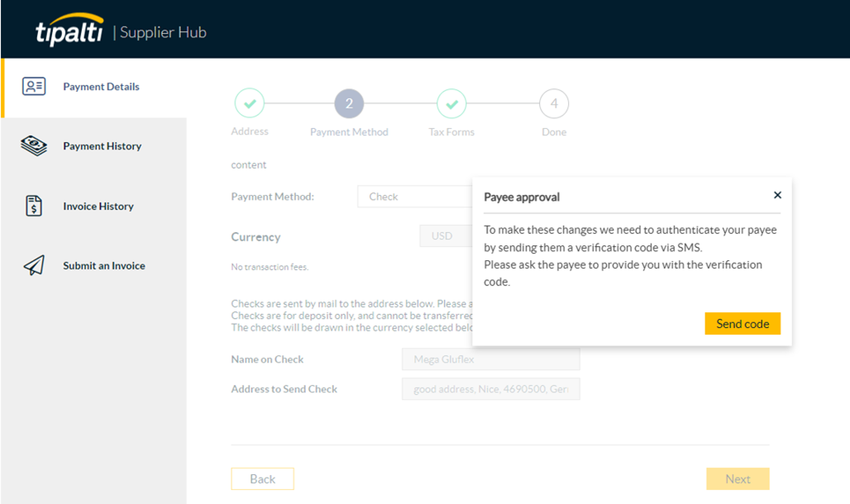Click the 'Address to Send Check' label
Image resolution: width=850 pixels, height=504 pixels.
[x=284, y=389]
